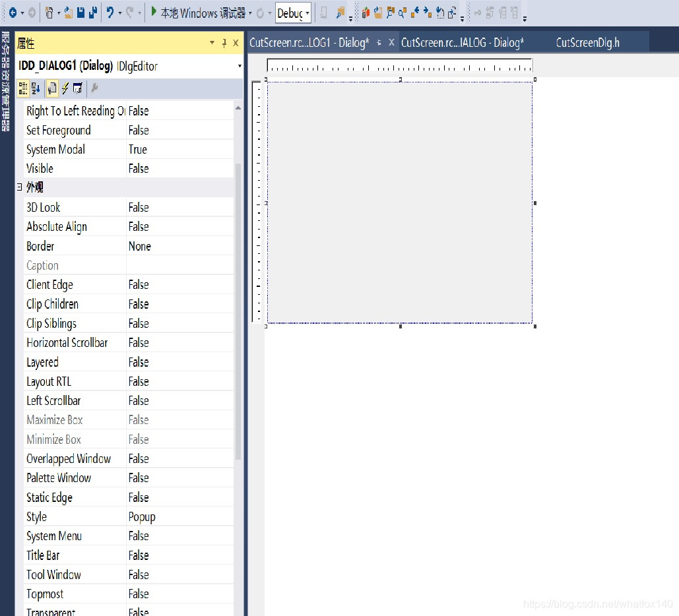
Task: Click the Save All double-disk icon
Action: (92, 13)
